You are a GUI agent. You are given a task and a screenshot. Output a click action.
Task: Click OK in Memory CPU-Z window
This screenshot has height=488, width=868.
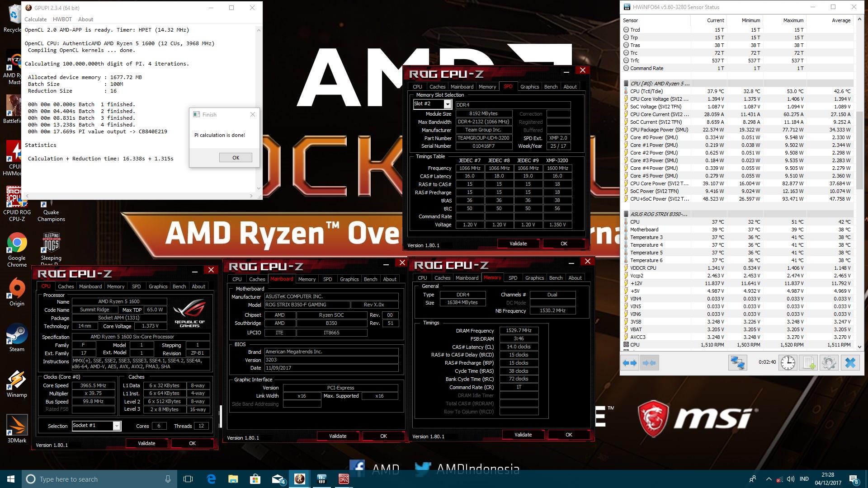[x=569, y=435]
